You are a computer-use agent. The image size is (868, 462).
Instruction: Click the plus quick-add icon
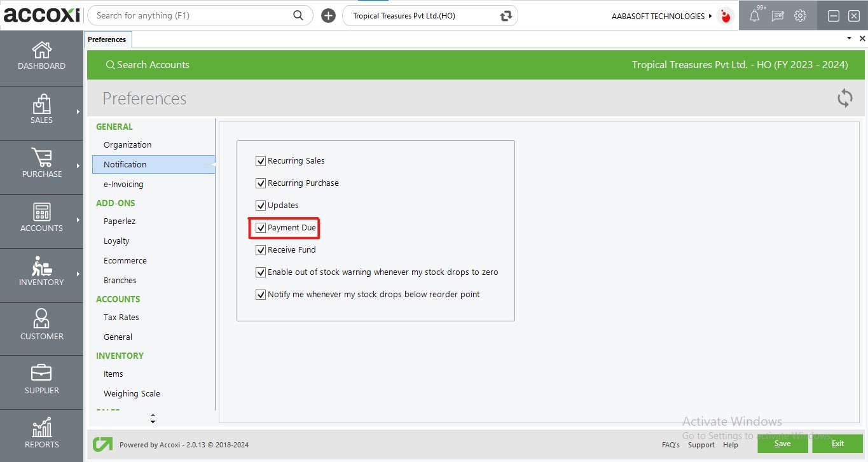point(328,16)
